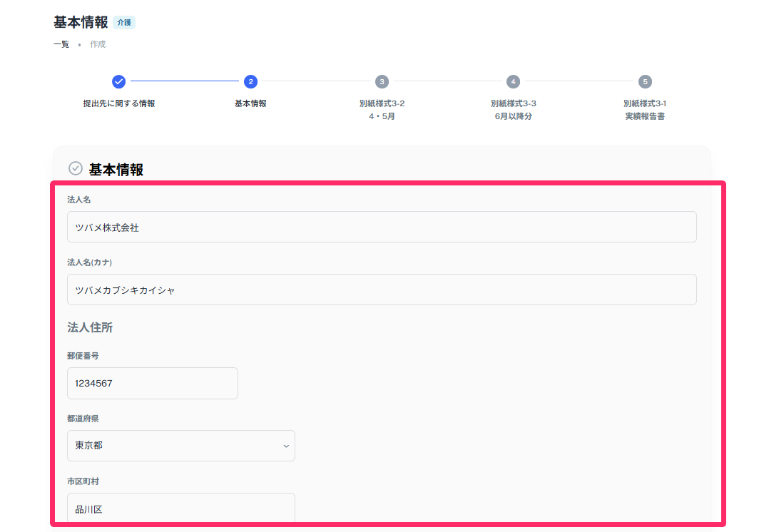764x532 pixels.
Task: Select step 2 circle 基本情報
Action: [x=250, y=82]
